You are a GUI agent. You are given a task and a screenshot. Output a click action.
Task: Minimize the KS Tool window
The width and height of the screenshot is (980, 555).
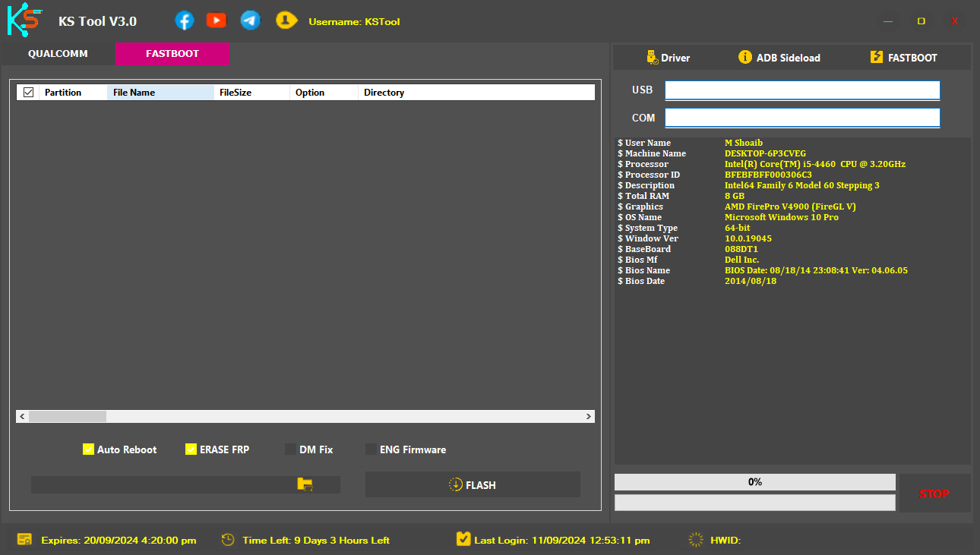[x=887, y=21]
